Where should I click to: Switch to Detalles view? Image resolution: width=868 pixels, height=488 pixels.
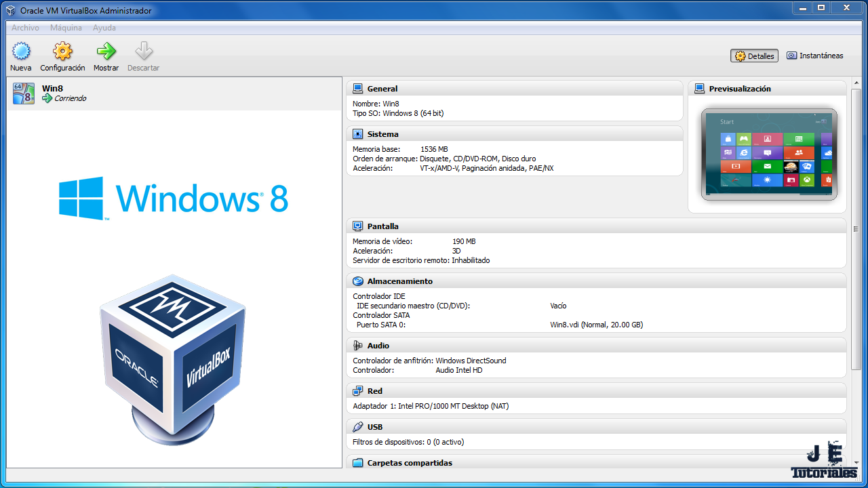[754, 56]
